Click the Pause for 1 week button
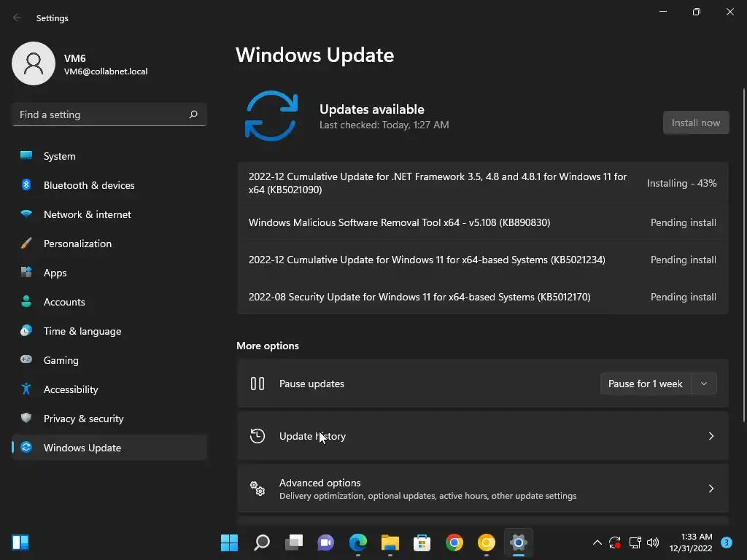 coord(645,384)
